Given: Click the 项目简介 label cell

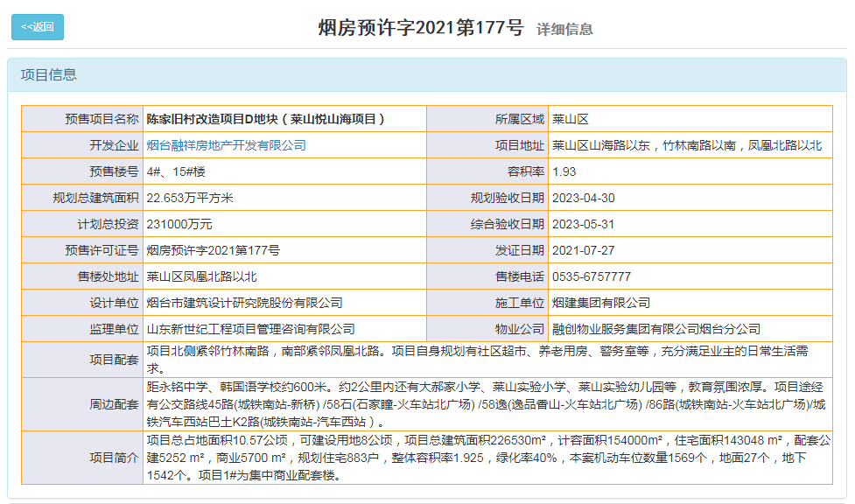Looking at the screenshot, I should point(82,458).
